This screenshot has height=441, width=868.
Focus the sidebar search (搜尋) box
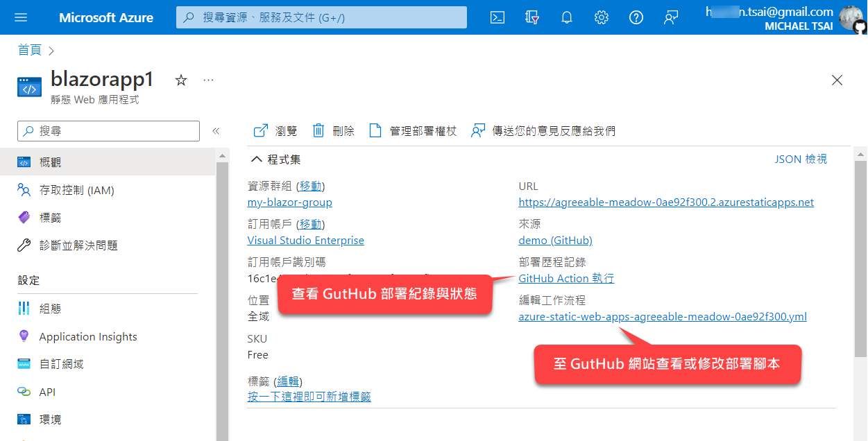coord(108,130)
